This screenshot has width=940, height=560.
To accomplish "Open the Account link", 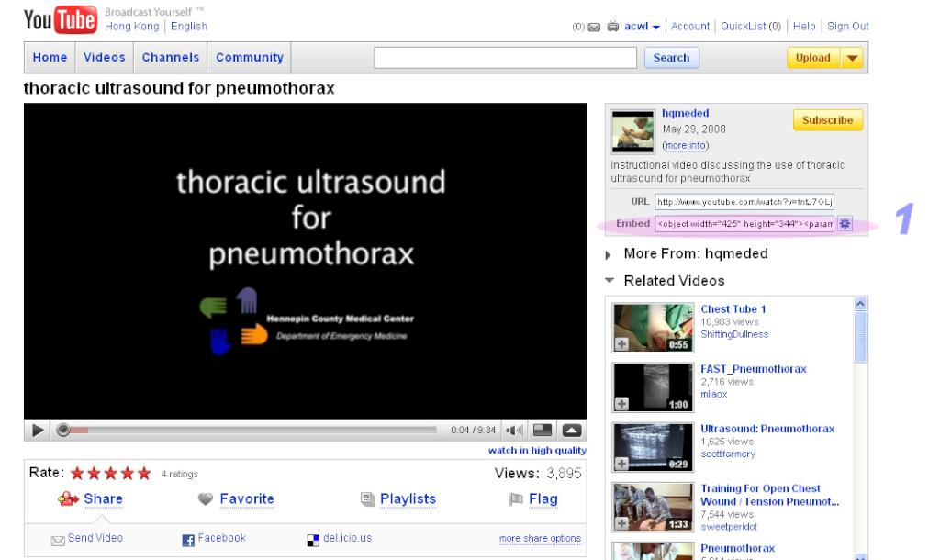I will (x=690, y=27).
